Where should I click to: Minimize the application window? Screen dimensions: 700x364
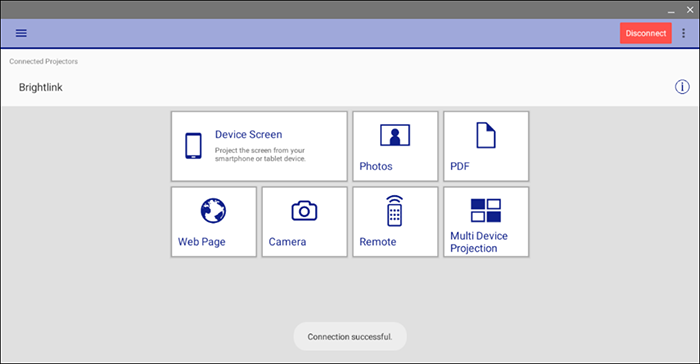tap(671, 10)
